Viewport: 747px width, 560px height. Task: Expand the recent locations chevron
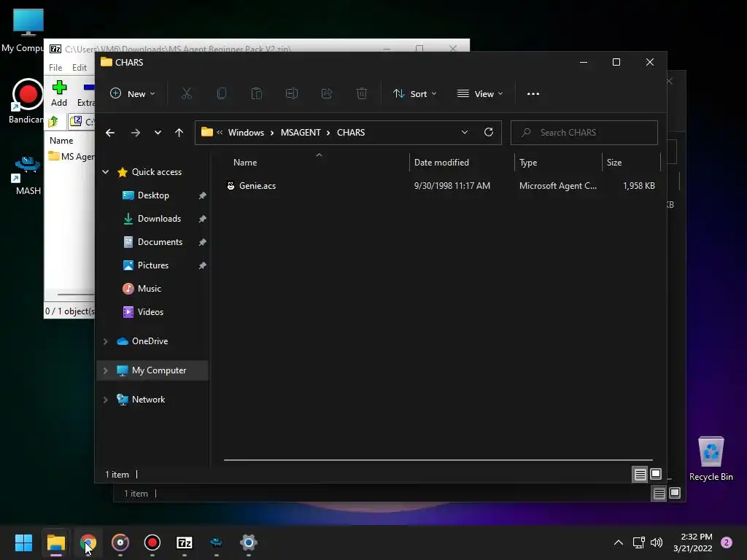pyautogui.click(x=158, y=133)
